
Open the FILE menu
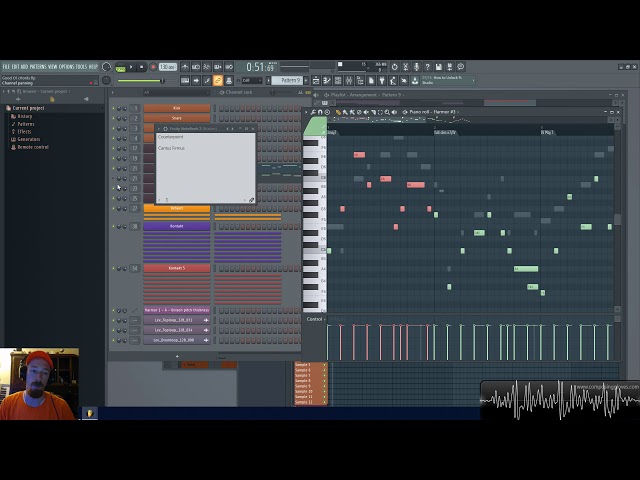(6, 67)
